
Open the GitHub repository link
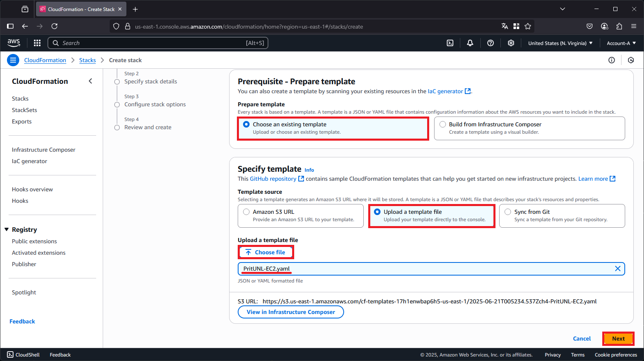coord(277,179)
